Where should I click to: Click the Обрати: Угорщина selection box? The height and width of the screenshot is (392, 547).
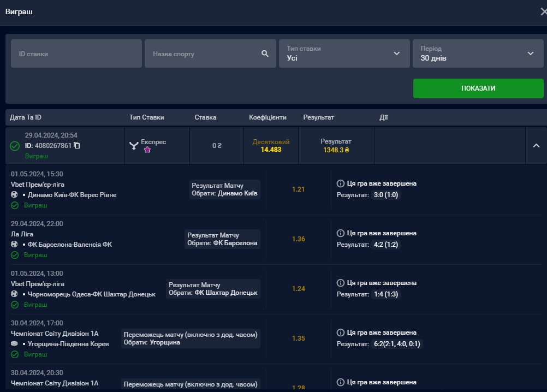pyautogui.click(x=191, y=338)
